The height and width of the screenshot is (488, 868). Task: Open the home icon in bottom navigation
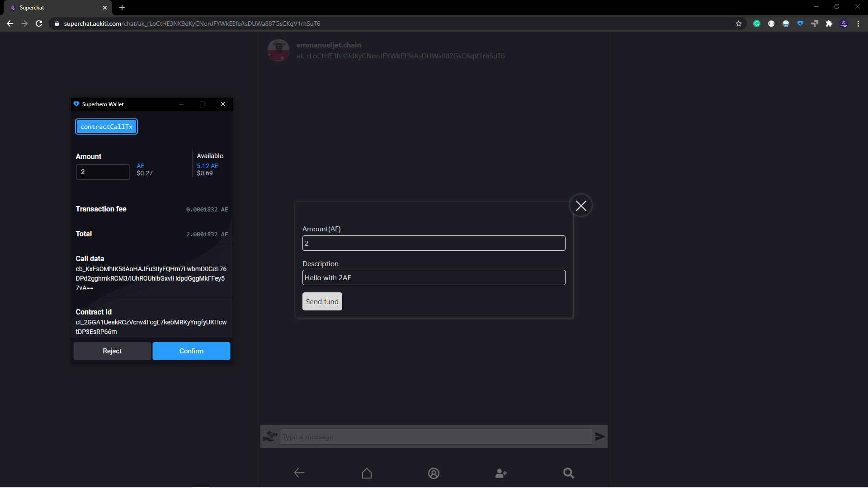[x=367, y=473]
